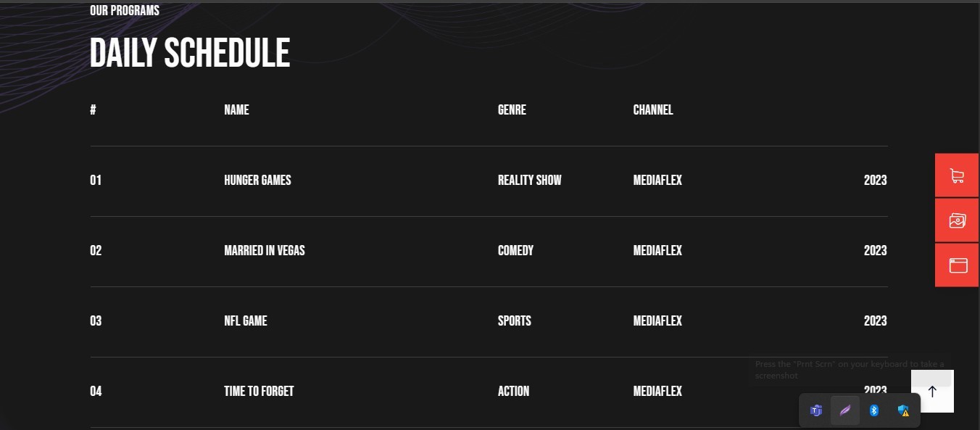Open the red shopping cart icon

957,175
